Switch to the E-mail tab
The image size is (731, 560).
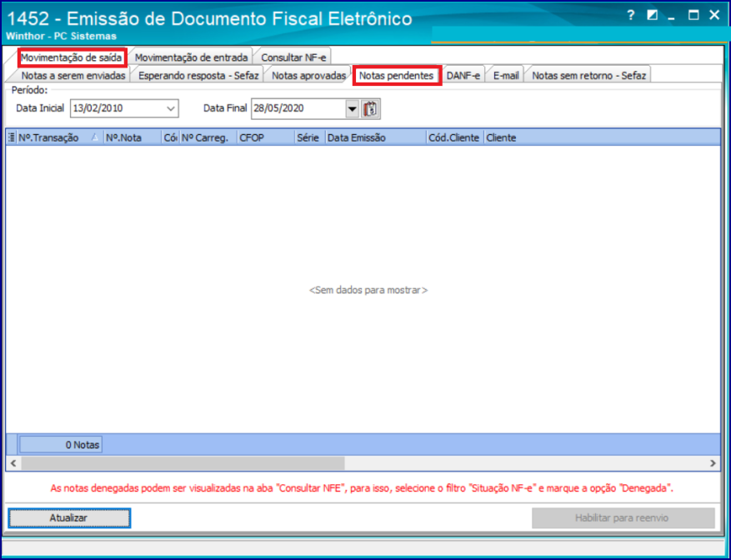[506, 76]
